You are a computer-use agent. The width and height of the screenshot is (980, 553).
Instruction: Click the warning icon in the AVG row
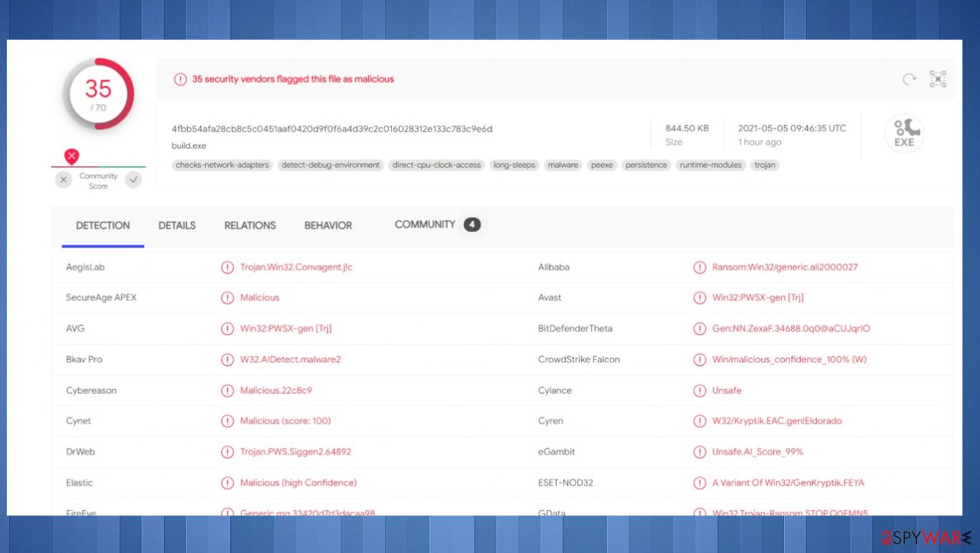tap(227, 329)
